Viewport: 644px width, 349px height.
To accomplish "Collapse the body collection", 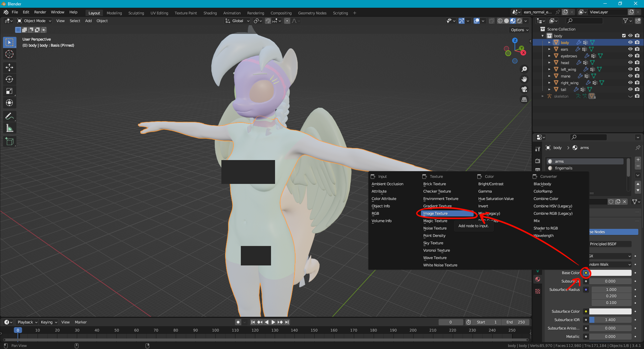I will (542, 36).
